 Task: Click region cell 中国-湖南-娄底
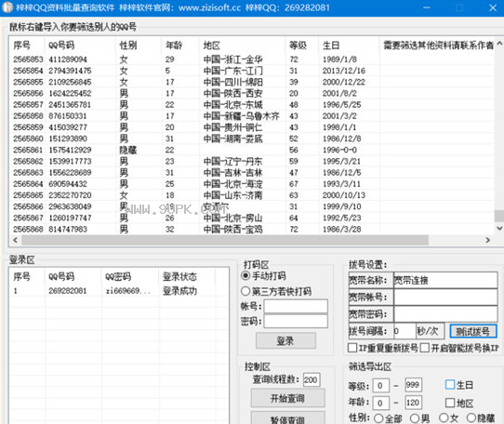[x=233, y=139]
